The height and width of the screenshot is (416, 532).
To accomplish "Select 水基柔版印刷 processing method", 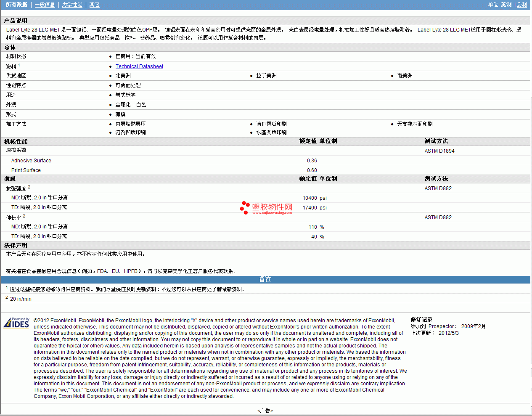I will tap(272, 132).
